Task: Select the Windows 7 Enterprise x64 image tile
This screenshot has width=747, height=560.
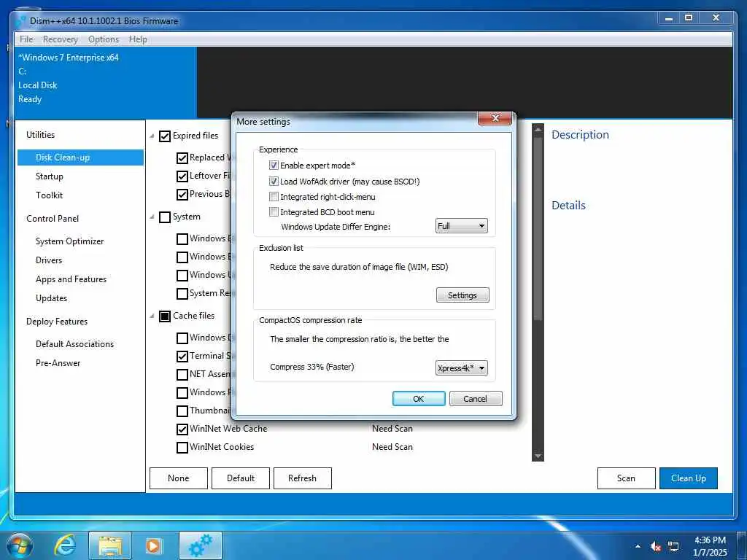Action: pyautogui.click(x=105, y=83)
